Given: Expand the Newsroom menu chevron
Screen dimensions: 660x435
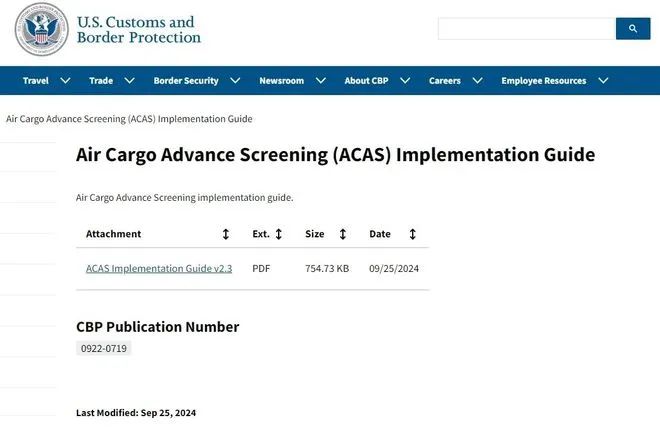Looking at the screenshot, I should point(321,80).
